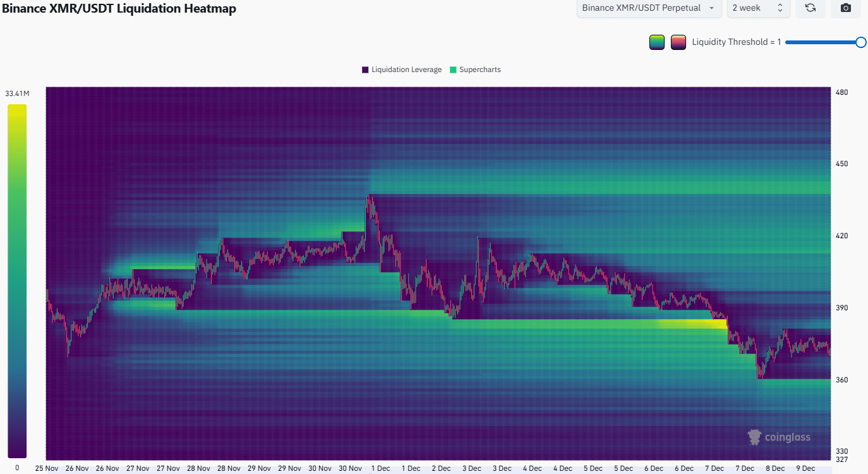Screen dimensions: 868x474
Task: Click the Liquidity Threshold slider handle
Action: pyautogui.click(x=860, y=42)
